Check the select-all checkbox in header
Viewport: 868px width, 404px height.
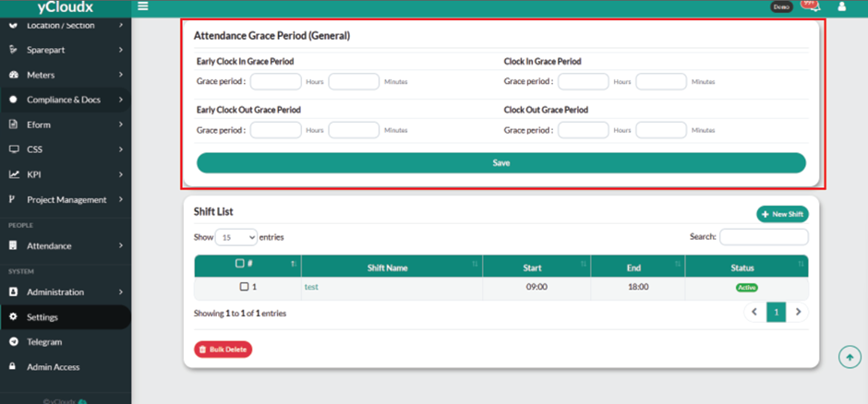click(240, 264)
